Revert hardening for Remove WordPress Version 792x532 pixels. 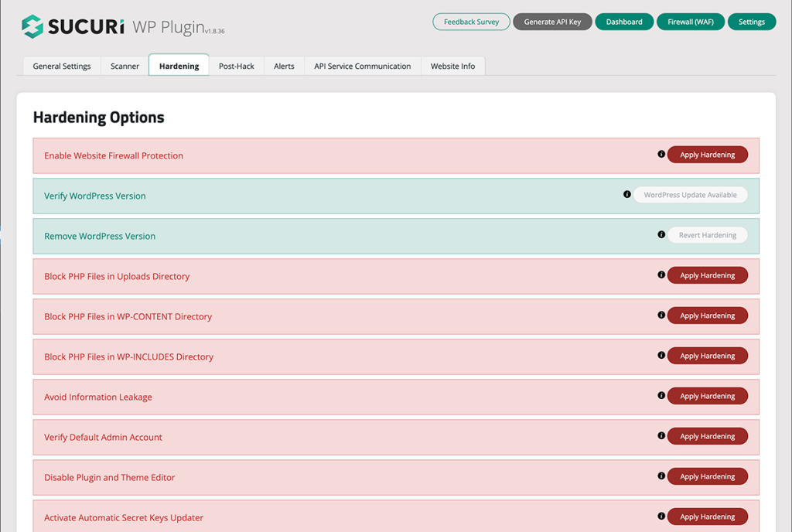(707, 234)
